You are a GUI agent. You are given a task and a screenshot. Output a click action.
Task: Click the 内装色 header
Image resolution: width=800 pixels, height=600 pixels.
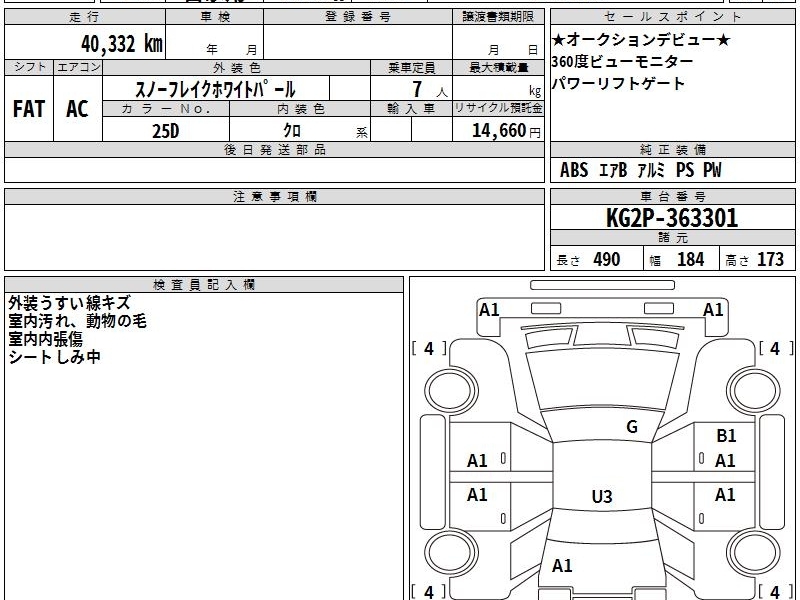coord(300,109)
